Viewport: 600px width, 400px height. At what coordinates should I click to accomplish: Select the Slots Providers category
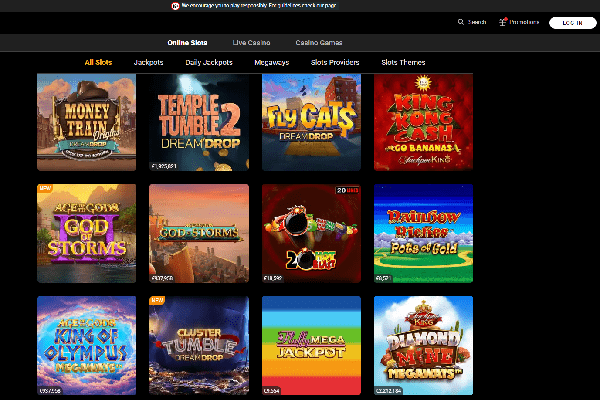(x=335, y=62)
